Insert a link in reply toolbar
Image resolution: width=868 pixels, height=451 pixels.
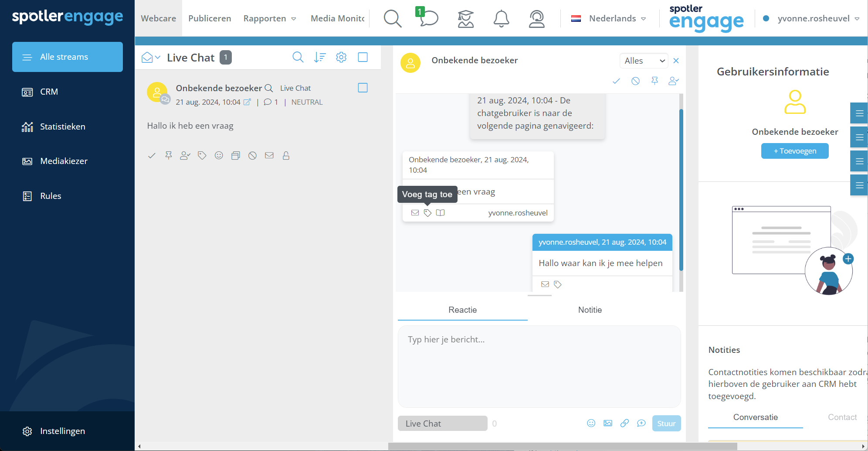pos(624,423)
